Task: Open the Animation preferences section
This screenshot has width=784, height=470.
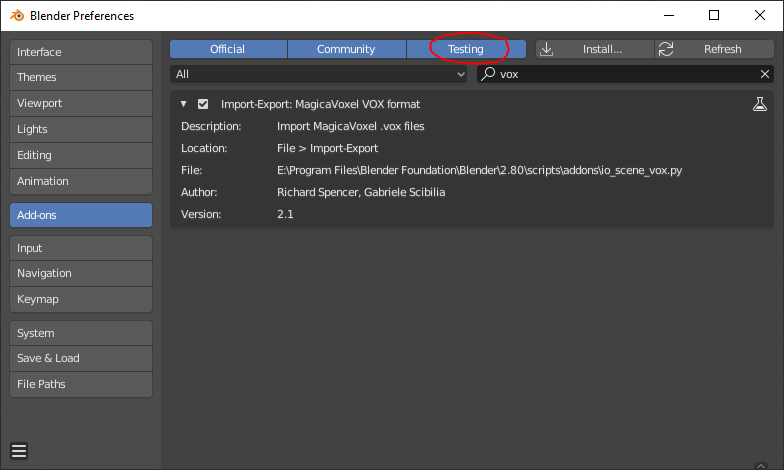Action: tap(81, 181)
